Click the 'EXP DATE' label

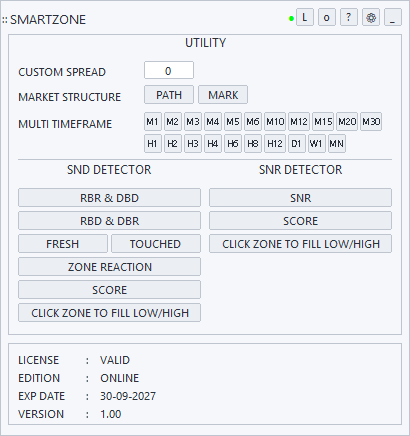tap(41, 396)
